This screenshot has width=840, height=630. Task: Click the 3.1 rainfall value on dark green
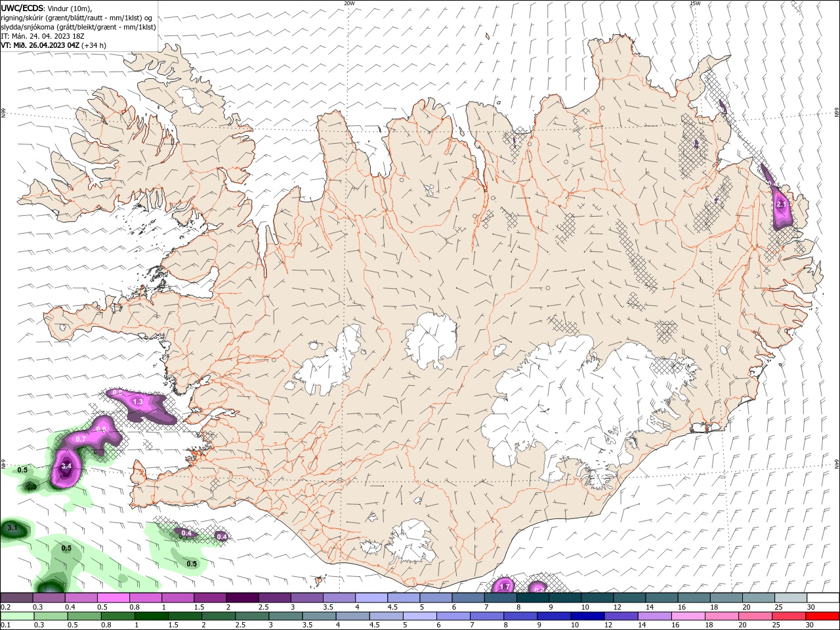tap(12, 528)
